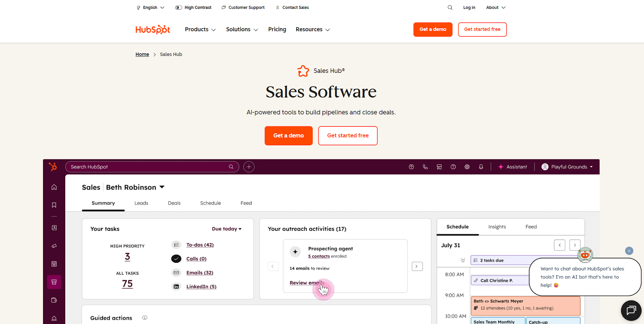Open Customer Support link
This screenshot has width=644, height=324.
[x=243, y=7]
